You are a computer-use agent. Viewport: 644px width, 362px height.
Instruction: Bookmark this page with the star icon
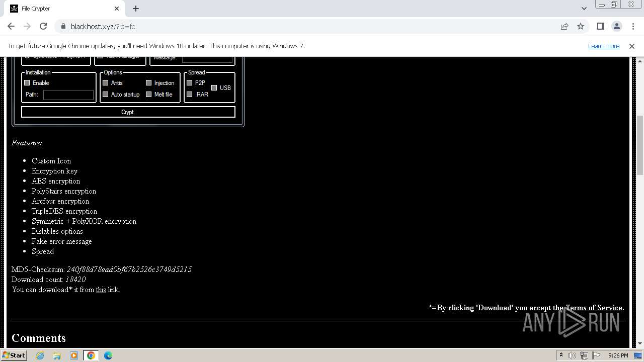pyautogui.click(x=581, y=26)
